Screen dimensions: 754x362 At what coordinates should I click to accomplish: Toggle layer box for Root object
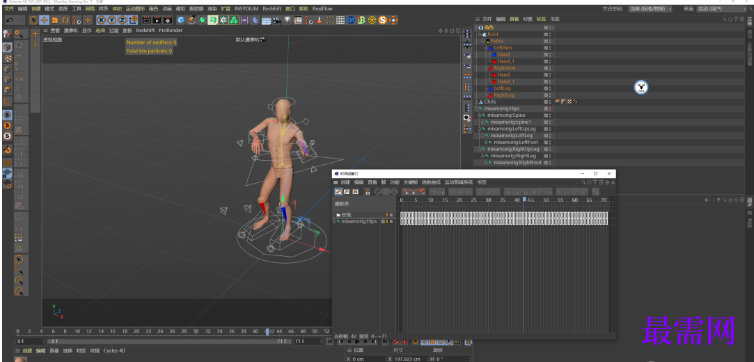(546, 35)
